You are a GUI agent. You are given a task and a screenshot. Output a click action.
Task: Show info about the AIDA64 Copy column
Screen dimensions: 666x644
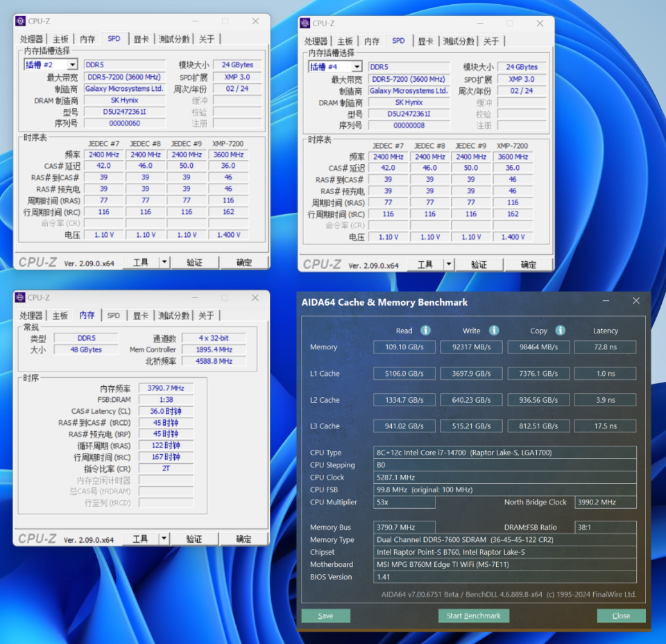click(561, 330)
